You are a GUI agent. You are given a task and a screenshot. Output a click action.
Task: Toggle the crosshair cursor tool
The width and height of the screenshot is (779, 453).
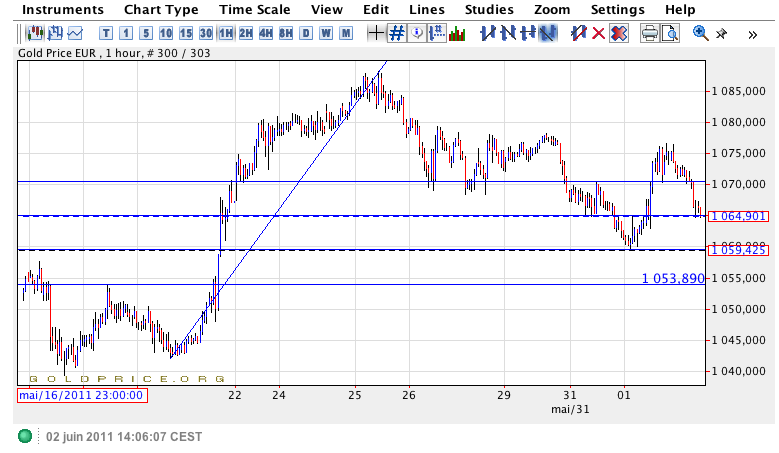coord(376,33)
